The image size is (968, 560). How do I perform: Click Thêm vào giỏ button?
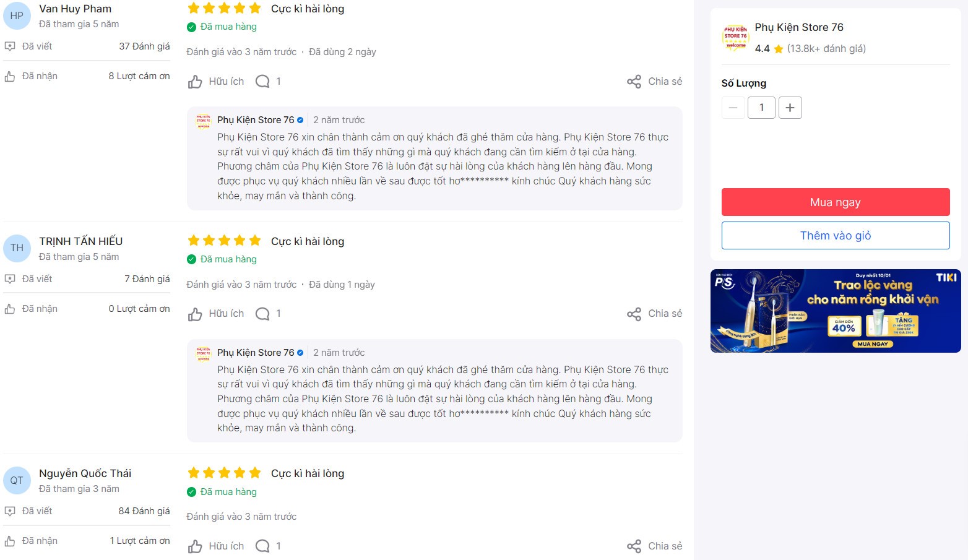point(835,236)
